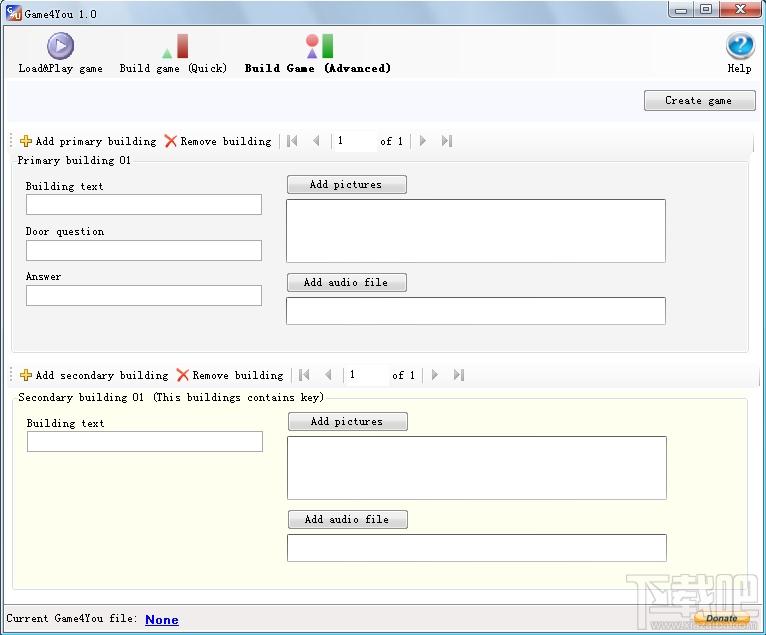Go to next secondary building record

coord(435,375)
